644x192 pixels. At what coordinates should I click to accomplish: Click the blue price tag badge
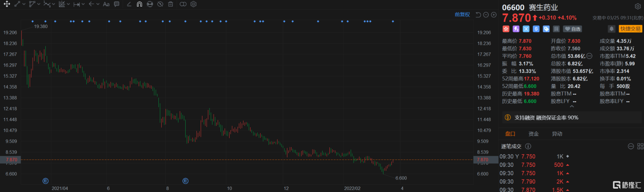tap(546, 29)
